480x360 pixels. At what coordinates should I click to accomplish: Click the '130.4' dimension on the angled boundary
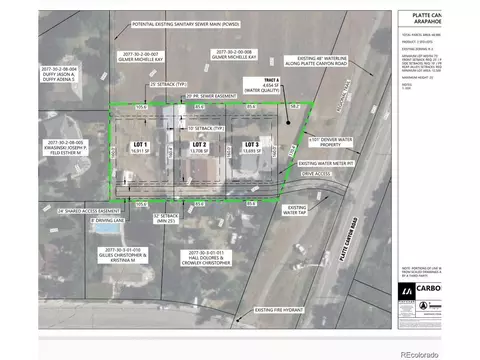pos(293,150)
